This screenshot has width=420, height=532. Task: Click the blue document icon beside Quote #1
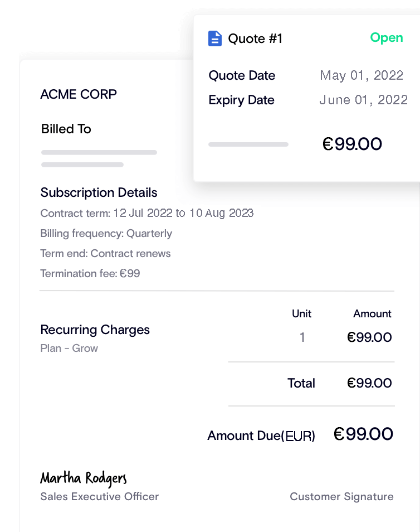click(214, 38)
